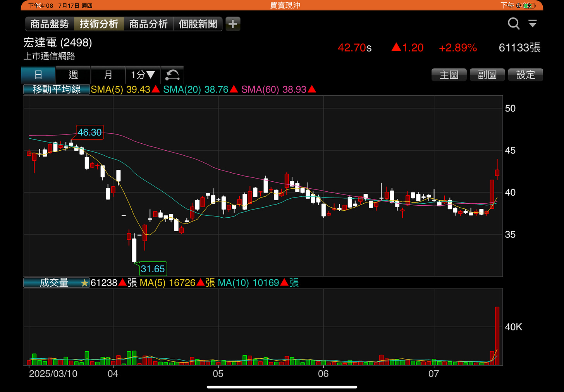Viewport: 564px width, 392px height.
Task: Tap the 07 month axis label
Action: (x=433, y=374)
